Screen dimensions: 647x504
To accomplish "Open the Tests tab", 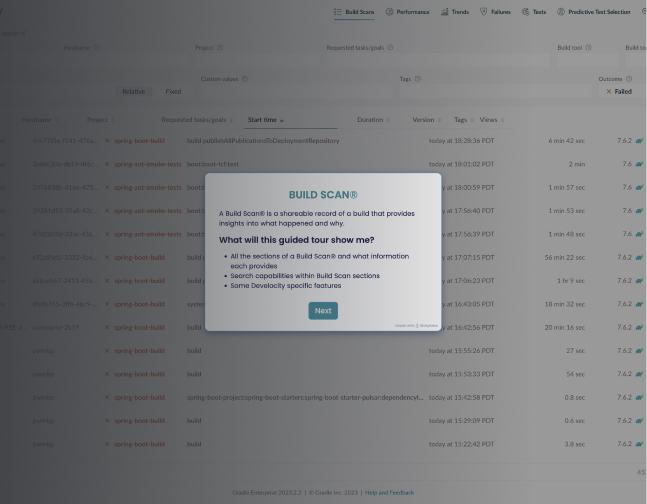I will tap(534, 12).
